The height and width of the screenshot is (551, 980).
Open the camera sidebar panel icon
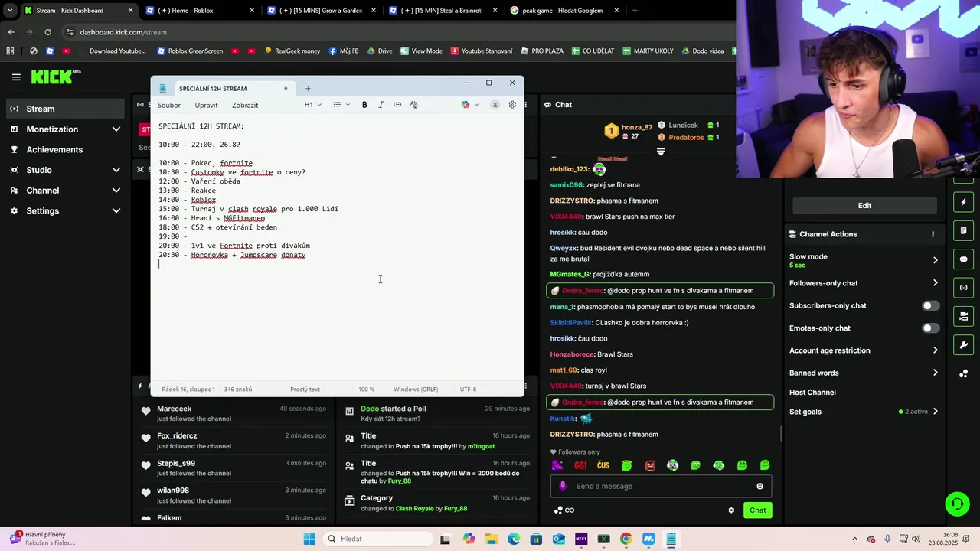click(964, 316)
